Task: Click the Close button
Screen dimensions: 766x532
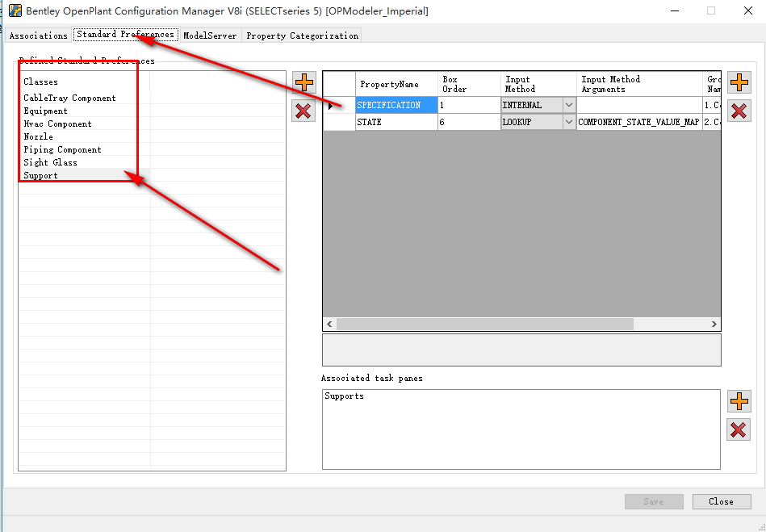Action: [721, 501]
